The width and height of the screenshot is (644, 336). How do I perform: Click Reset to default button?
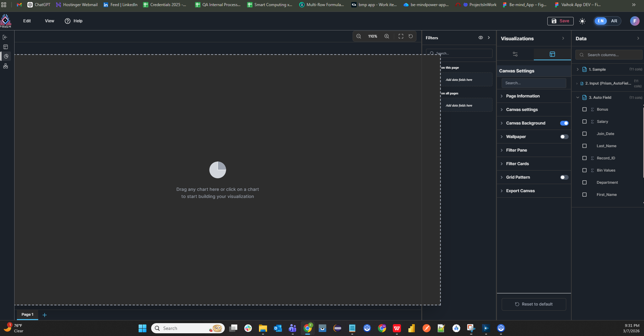pos(534,304)
